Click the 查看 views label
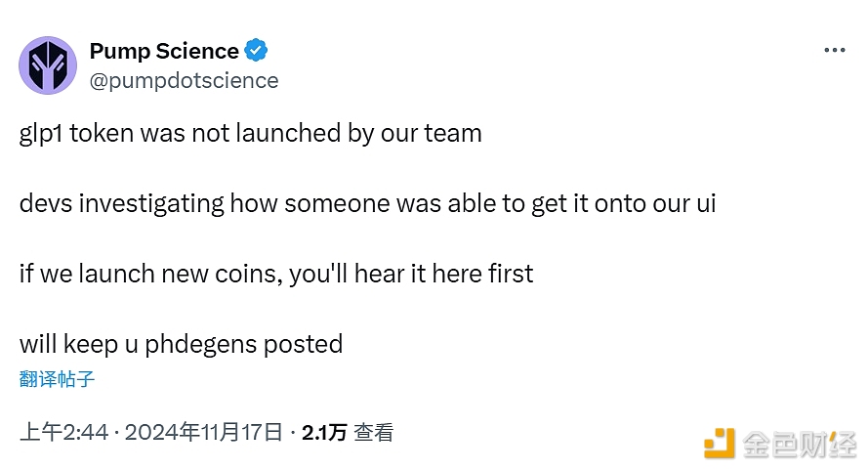 (x=373, y=432)
